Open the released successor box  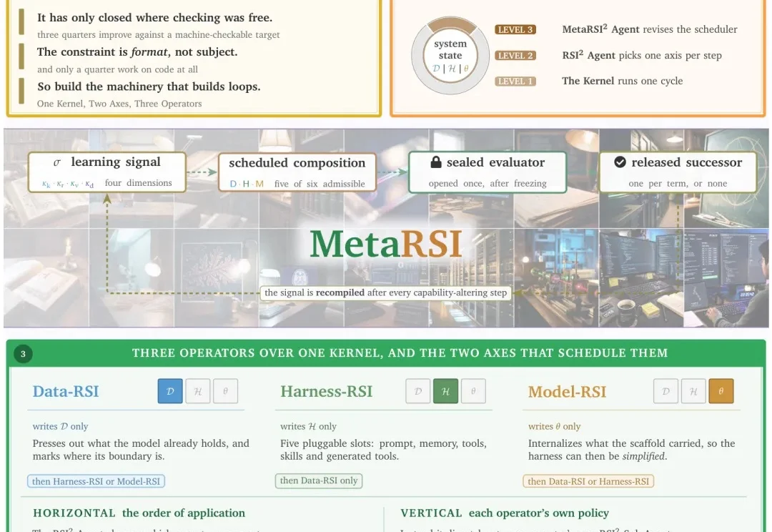click(678, 172)
